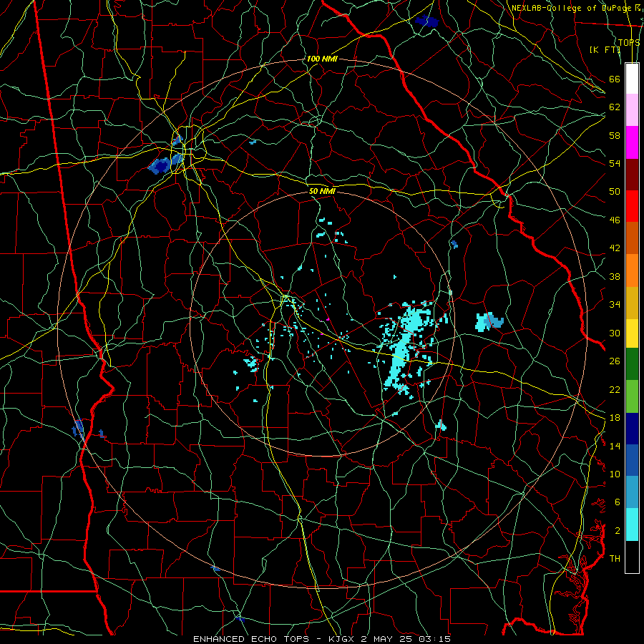Select the magenta swatch in the legend
This screenshot has height=644, width=644.
632,142
